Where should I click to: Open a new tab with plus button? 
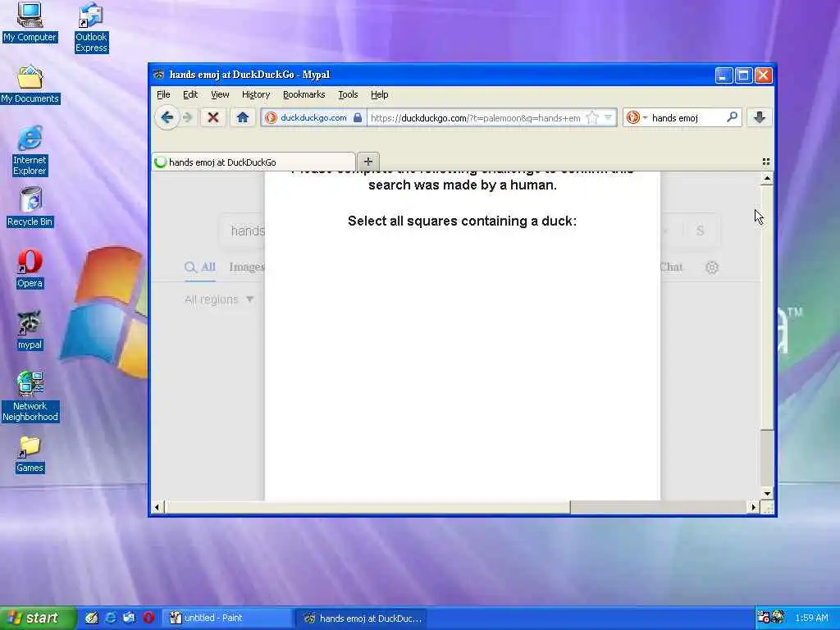point(368,162)
